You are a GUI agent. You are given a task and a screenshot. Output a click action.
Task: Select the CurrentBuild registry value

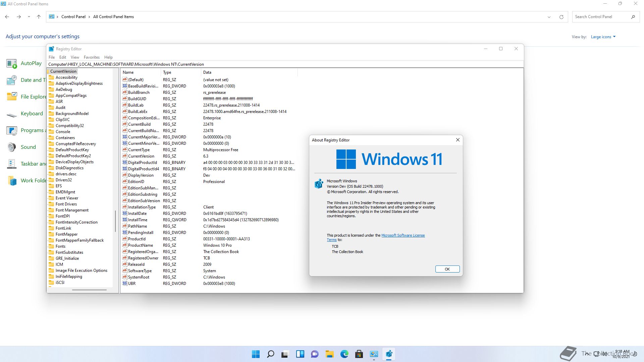139,124
